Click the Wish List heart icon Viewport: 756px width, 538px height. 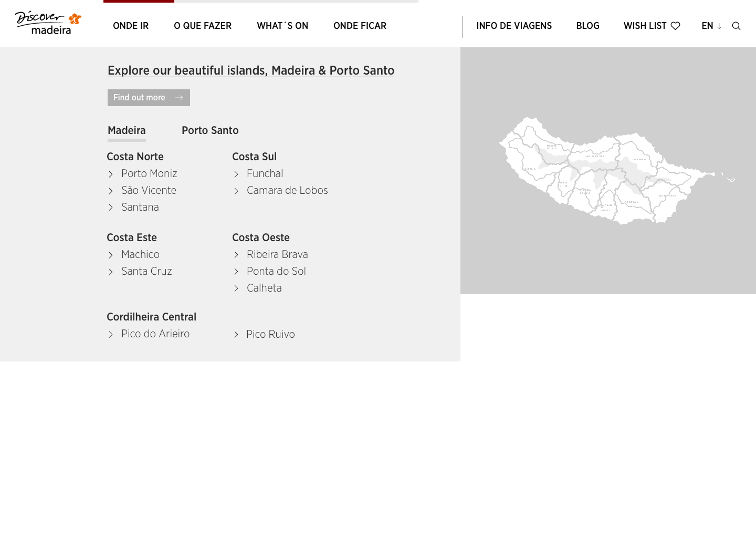pos(676,26)
